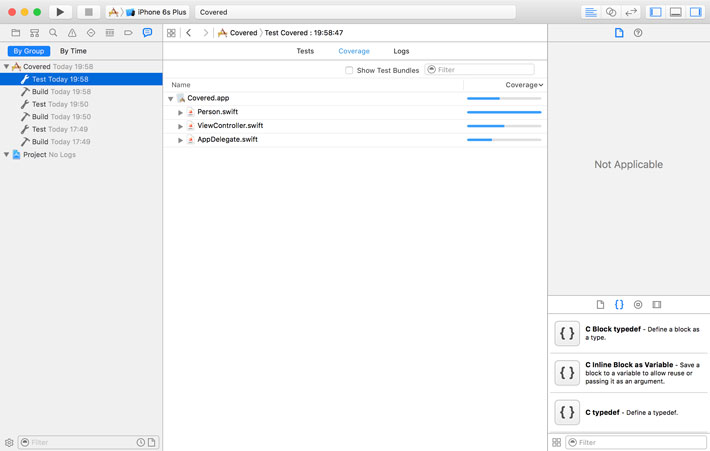Collapse the Project No Logs group
Image resolution: width=710 pixels, height=451 pixels.
pos(6,154)
